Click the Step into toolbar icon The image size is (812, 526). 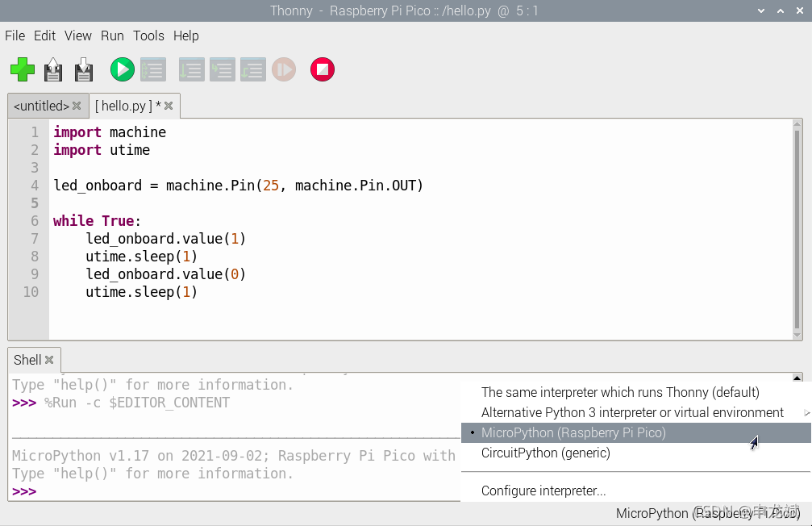pos(223,69)
